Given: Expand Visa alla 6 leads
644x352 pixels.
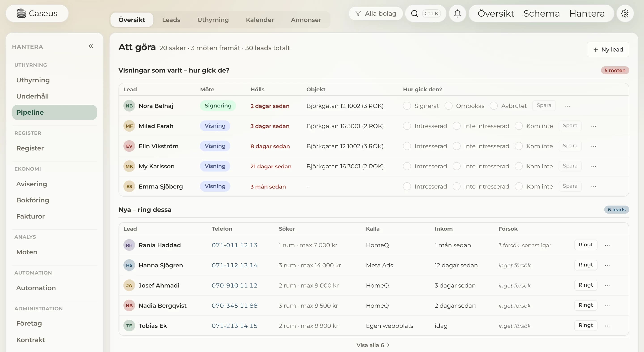Looking at the screenshot, I should click(x=373, y=345).
